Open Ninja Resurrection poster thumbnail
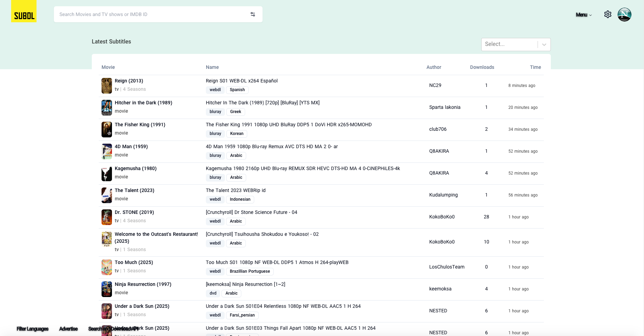 tap(106, 289)
